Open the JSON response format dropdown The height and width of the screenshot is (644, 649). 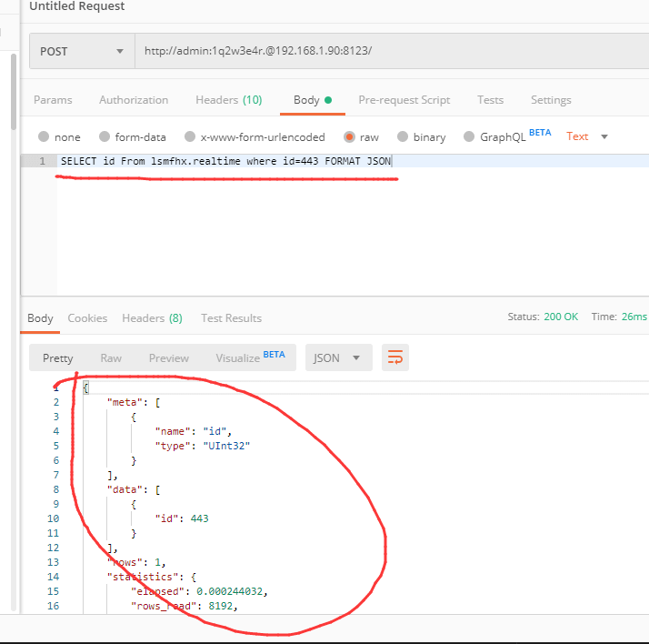338,358
